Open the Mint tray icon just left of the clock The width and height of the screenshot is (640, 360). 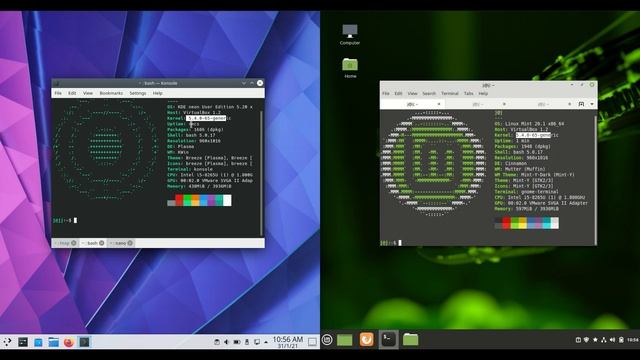[621, 340]
